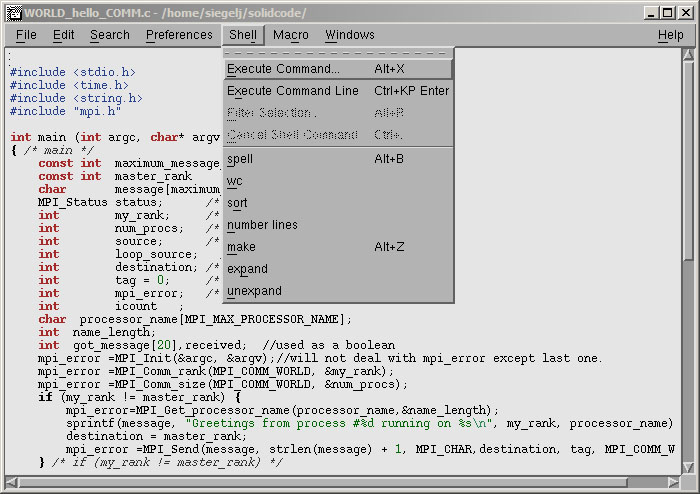Run the spell shell command
The height and width of the screenshot is (494, 700).
338,159
